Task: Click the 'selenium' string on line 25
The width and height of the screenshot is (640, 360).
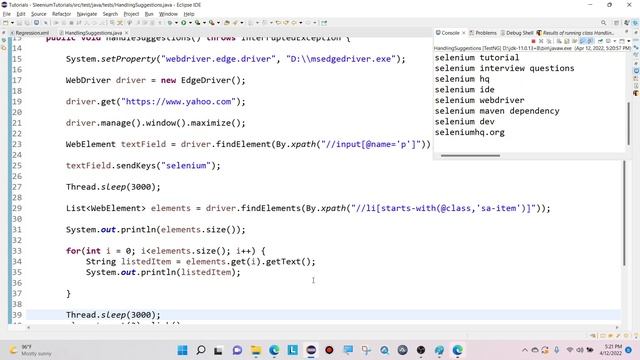Action: point(186,165)
